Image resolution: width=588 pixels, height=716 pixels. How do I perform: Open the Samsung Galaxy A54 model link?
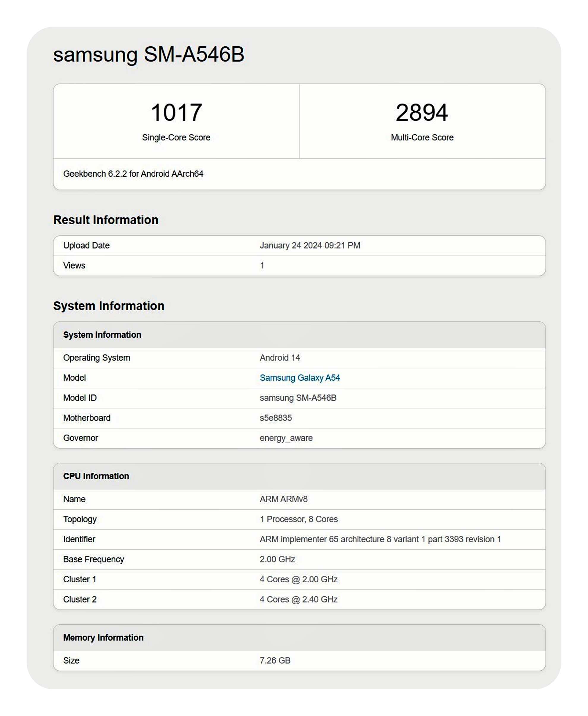click(x=299, y=378)
